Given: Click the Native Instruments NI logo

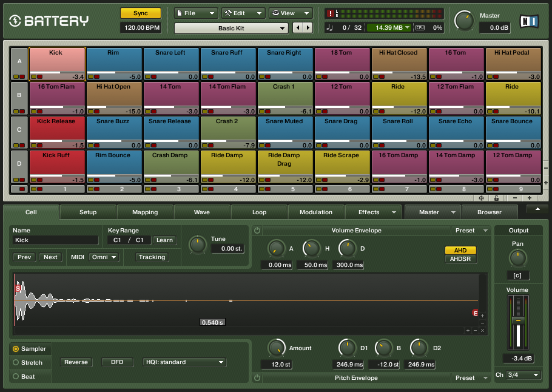Looking at the screenshot, I should pos(530,21).
